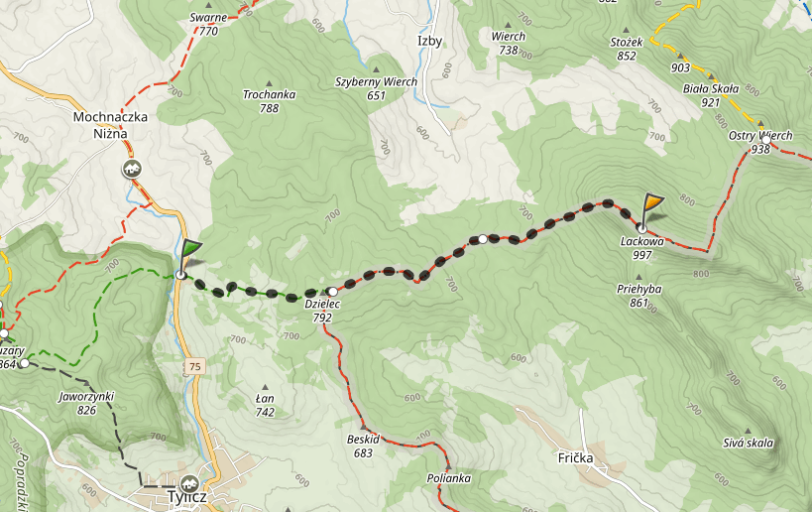Click the Priehyba 861 summit triangle

point(638,277)
